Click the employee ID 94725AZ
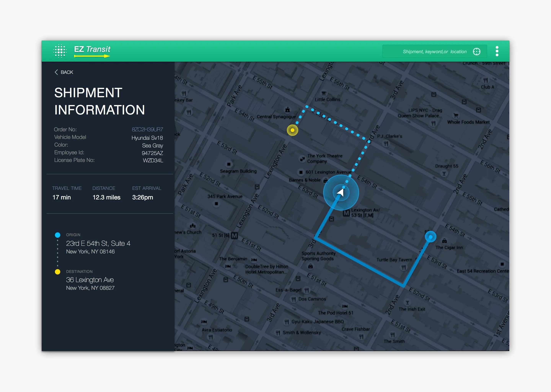This screenshot has height=392, width=551. tap(152, 153)
